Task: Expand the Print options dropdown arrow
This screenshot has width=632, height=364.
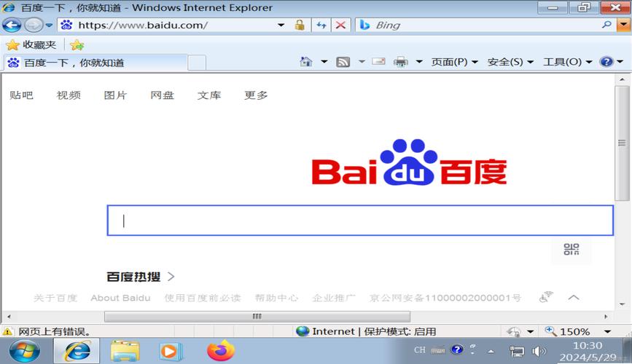Action: pyautogui.click(x=419, y=62)
